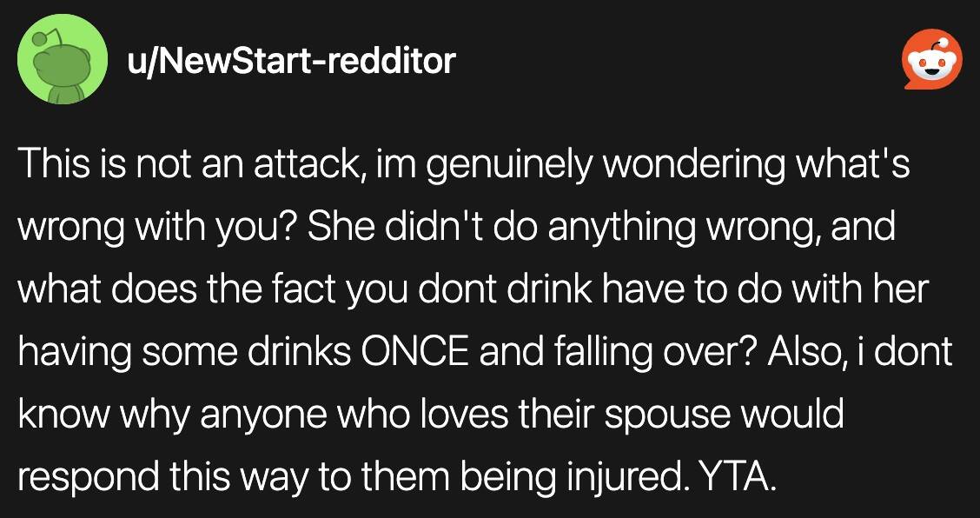This screenshot has height=518, width=980.
Task: Open u/NewStart-redditor profile link
Action: pyautogui.click(x=291, y=61)
